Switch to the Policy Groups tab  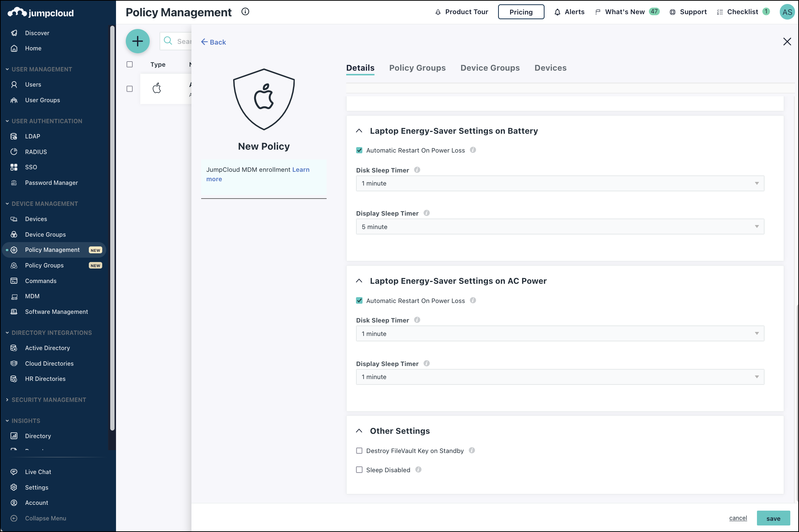tap(417, 68)
